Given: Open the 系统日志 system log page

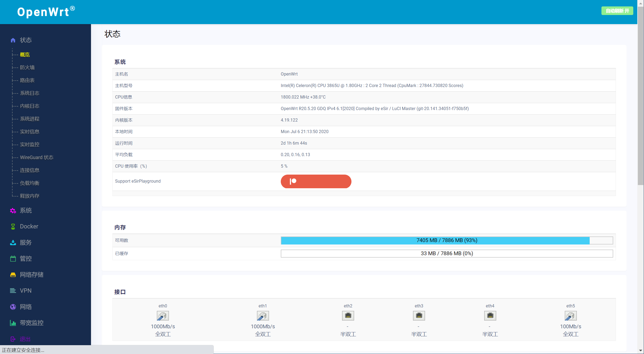Looking at the screenshot, I should [30, 93].
